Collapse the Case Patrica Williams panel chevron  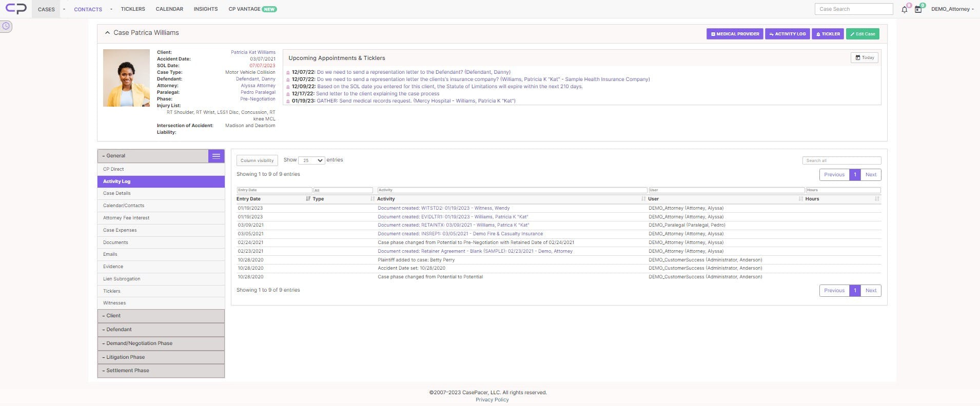coord(107,33)
